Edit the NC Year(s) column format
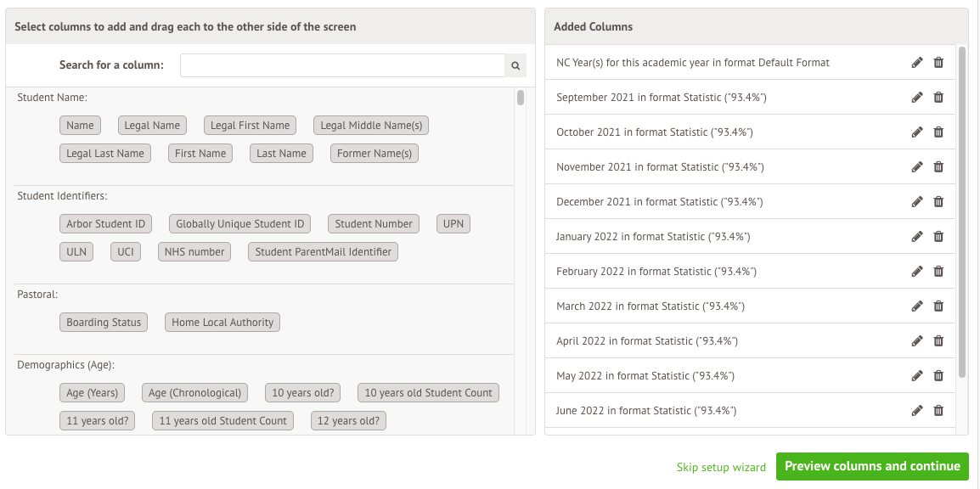The width and height of the screenshot is (980, 489). 917,63
